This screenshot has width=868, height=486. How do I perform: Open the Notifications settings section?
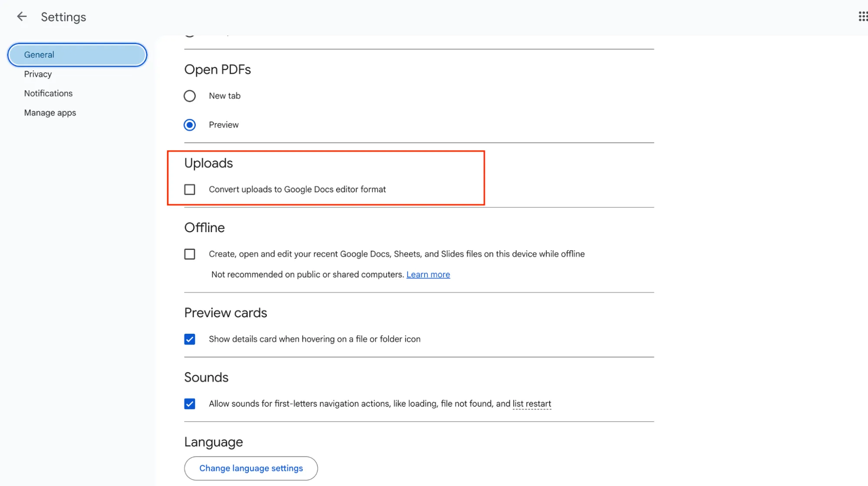[48, 93]
